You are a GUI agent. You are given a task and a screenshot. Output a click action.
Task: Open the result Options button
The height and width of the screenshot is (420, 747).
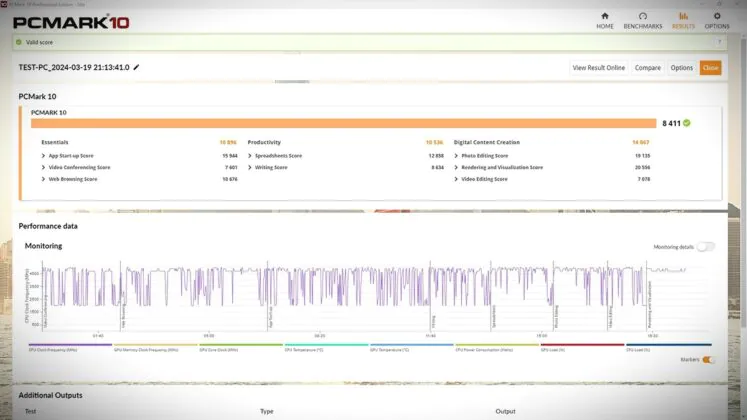click(x=681, y=68)
